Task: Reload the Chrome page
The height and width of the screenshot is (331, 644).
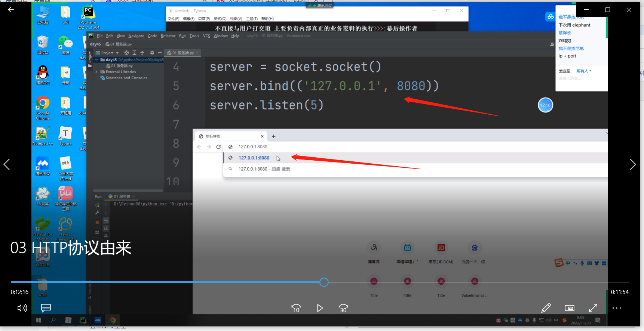Action: click(x=218, y=147)
